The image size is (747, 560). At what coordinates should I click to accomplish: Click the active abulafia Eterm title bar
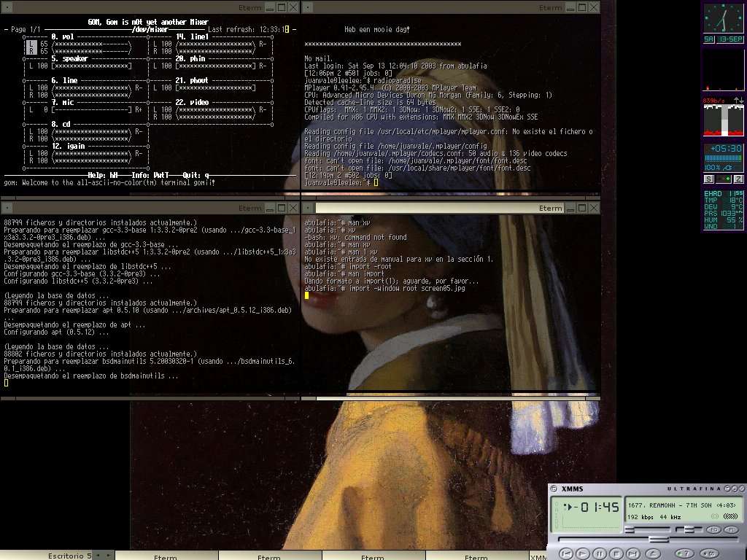pyautogui.click(x=440, y=208)
